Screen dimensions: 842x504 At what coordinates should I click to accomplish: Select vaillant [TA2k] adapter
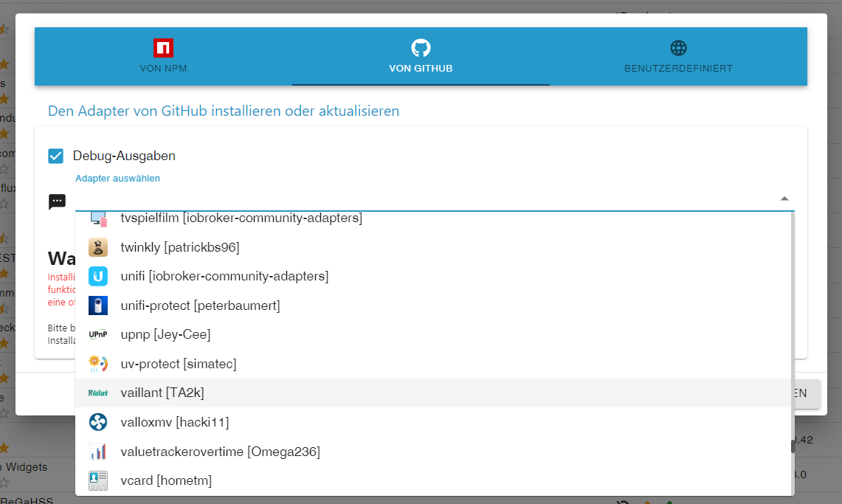tap(434, 393)
